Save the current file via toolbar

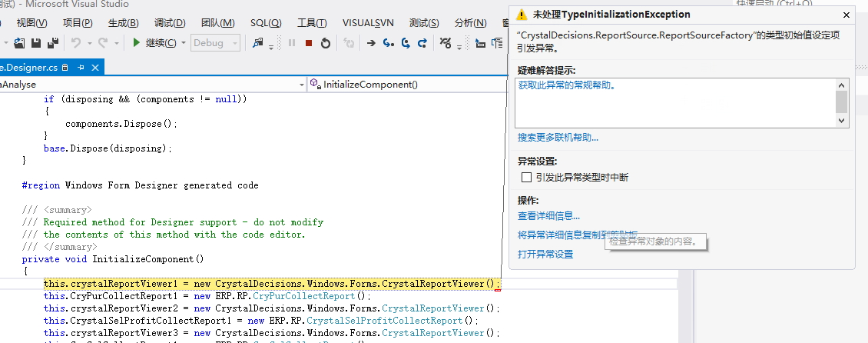click(x=36, y=42)
